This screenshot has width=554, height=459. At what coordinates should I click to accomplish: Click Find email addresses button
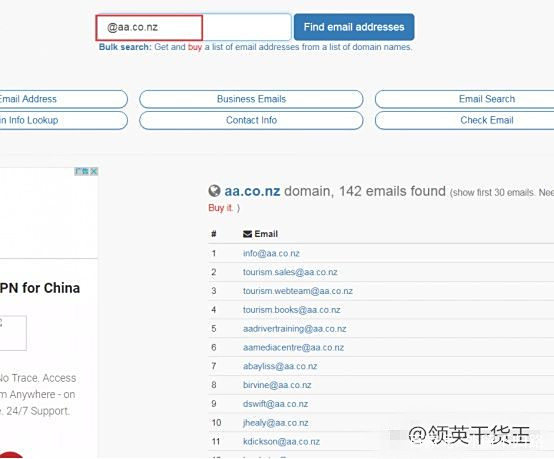tap(354, 27)
